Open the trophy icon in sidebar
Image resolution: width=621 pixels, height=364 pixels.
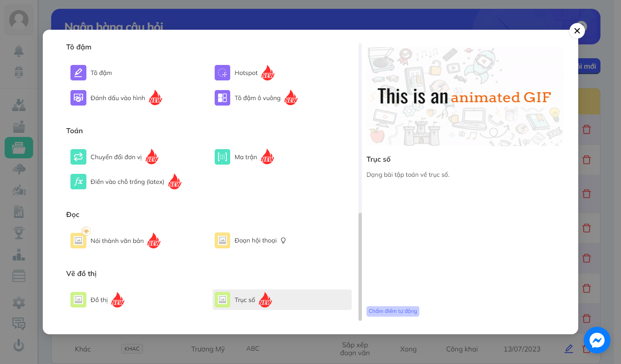pos(19,232)
